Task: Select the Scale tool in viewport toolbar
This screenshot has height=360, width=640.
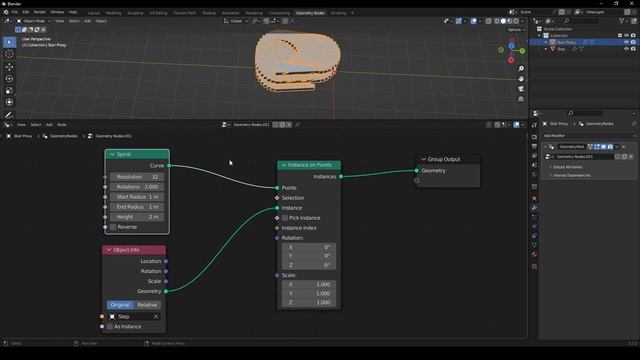Action: 9,90
